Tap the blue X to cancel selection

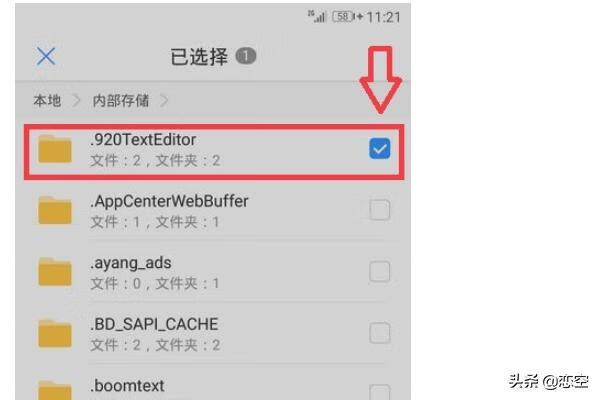click(46, 56)
